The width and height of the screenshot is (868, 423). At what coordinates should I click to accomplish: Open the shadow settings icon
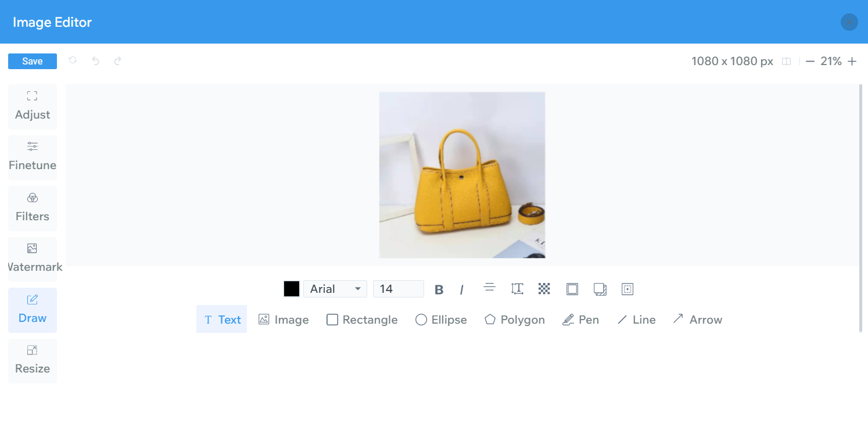pos(600,289)
